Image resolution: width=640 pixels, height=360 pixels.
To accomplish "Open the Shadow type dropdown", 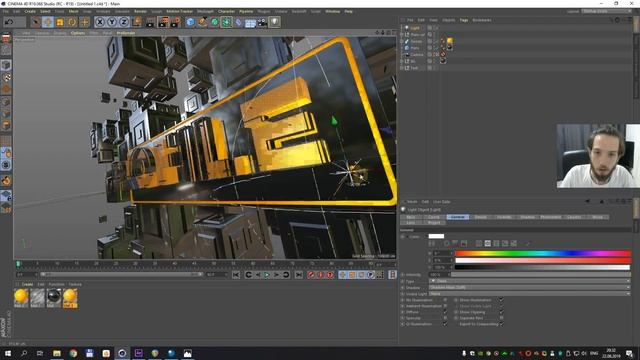I will click(x=530, y=287).
